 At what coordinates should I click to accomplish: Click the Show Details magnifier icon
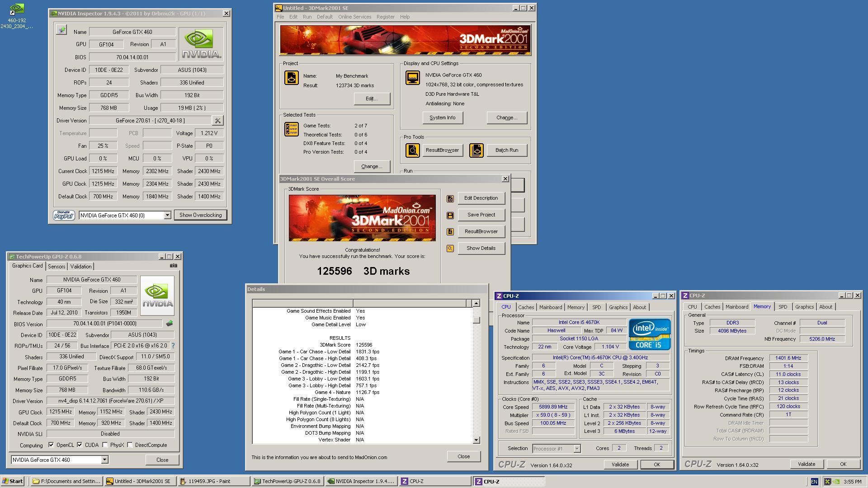click(450, 249)
